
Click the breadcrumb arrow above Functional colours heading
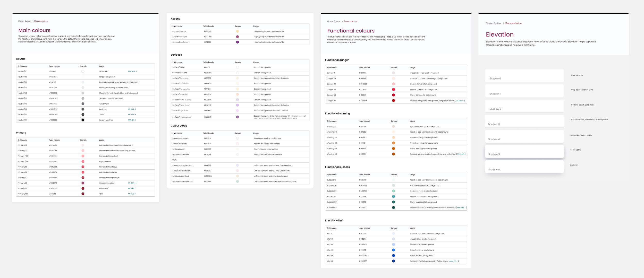coord(342,21)
